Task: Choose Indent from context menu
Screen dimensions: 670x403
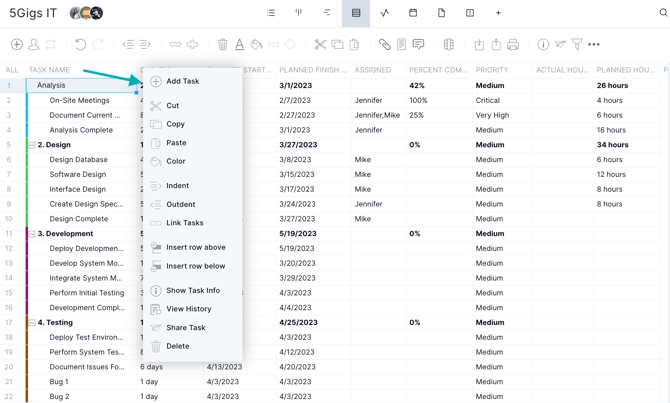Action: [192, 185]
